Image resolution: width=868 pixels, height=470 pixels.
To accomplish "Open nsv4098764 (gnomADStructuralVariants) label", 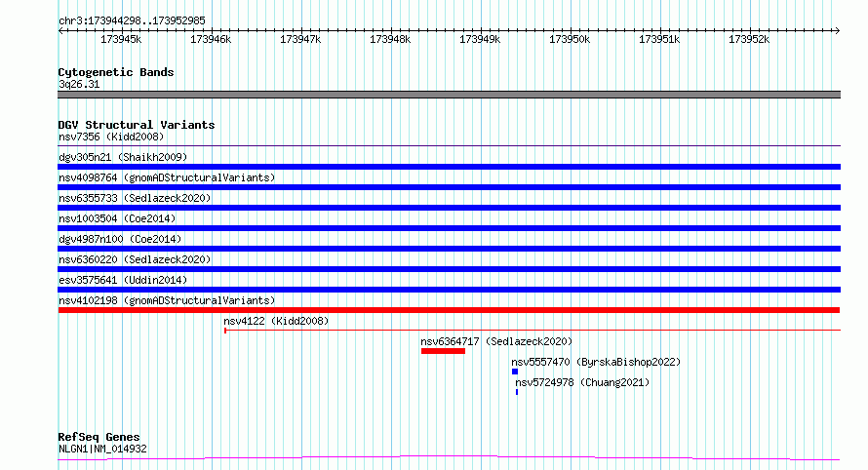I will pyautogui.click(x=167, y=177).
